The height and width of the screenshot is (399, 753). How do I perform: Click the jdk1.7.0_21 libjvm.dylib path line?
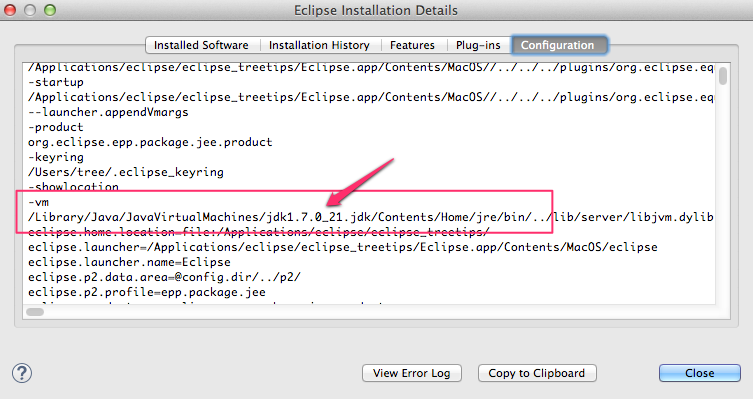pyautogui.click(x=370, y=218)
